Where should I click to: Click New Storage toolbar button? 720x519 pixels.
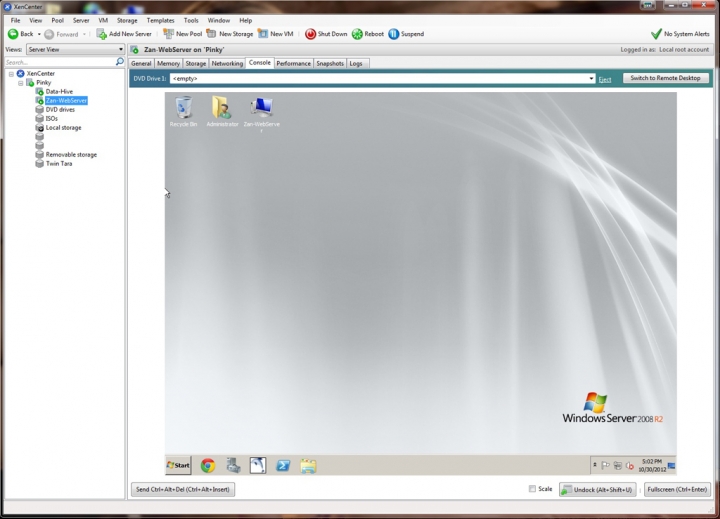tap(230, 34)
